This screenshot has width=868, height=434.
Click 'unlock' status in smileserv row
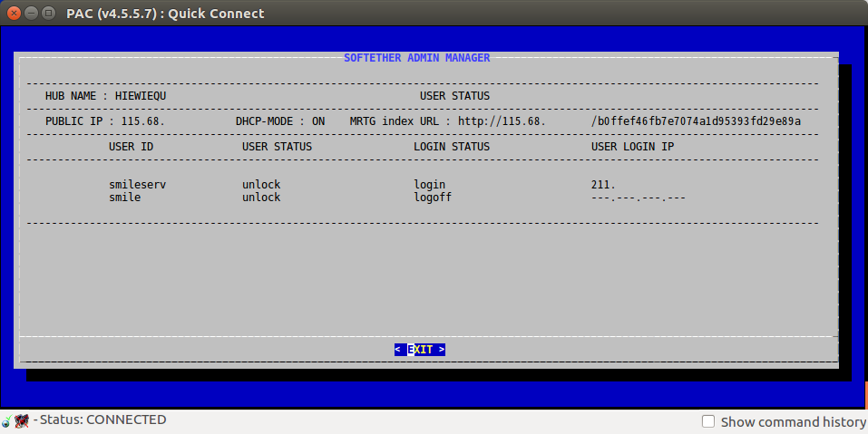pos(261,185)
